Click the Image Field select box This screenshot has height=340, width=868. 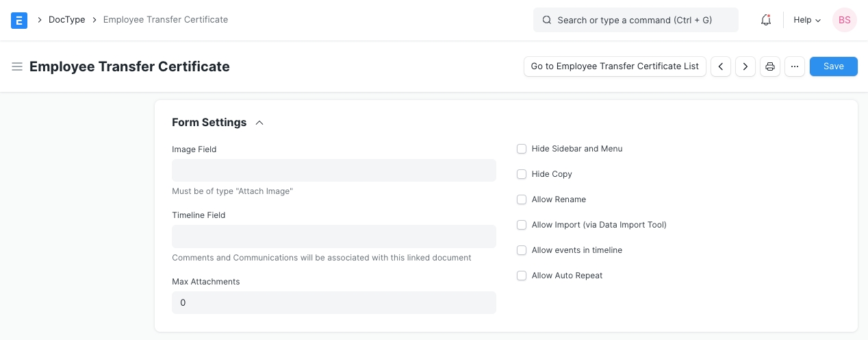[333, 171]
